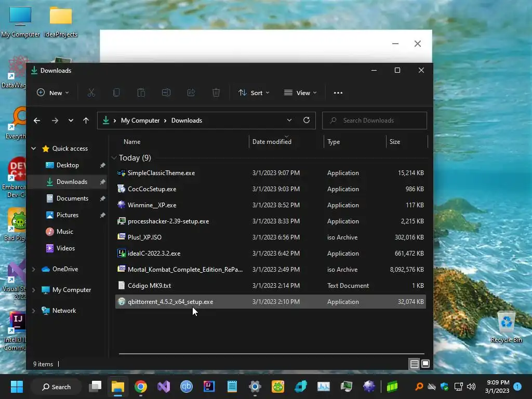Viewport: 532px width, 399px height.
Task: Sort files by the Name column header
Action: click(x=132, y=142)
